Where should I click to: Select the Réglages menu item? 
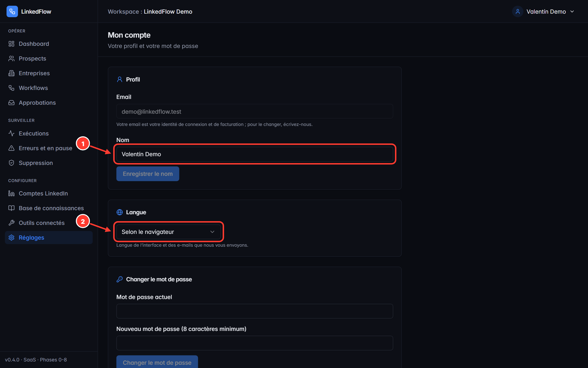pyautogui.click(x=49, y=238)
